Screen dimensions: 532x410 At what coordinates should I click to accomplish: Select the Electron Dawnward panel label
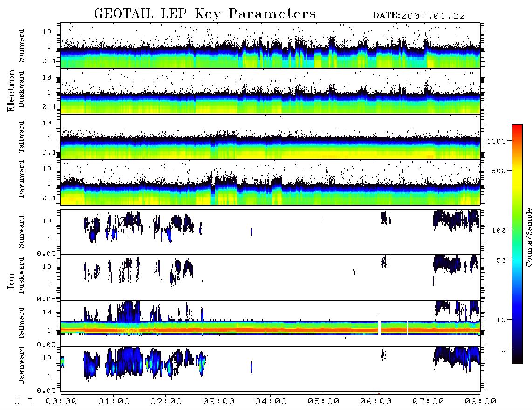coord(21,179)
